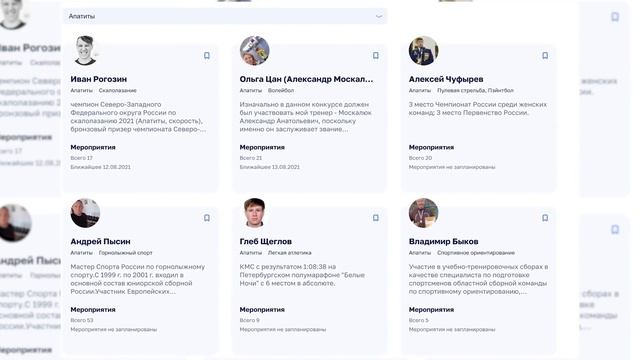Expand the Апатиты city dropdown chevron

pyautogui.click(x=379, y=16)
